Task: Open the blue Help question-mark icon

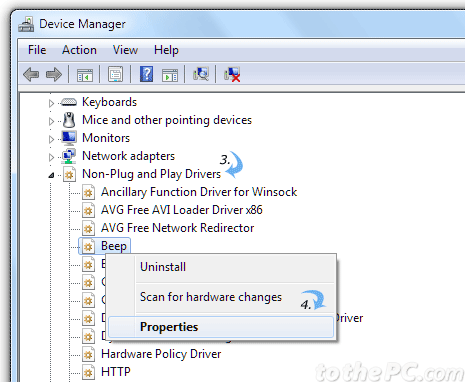Action: point(146,74)
